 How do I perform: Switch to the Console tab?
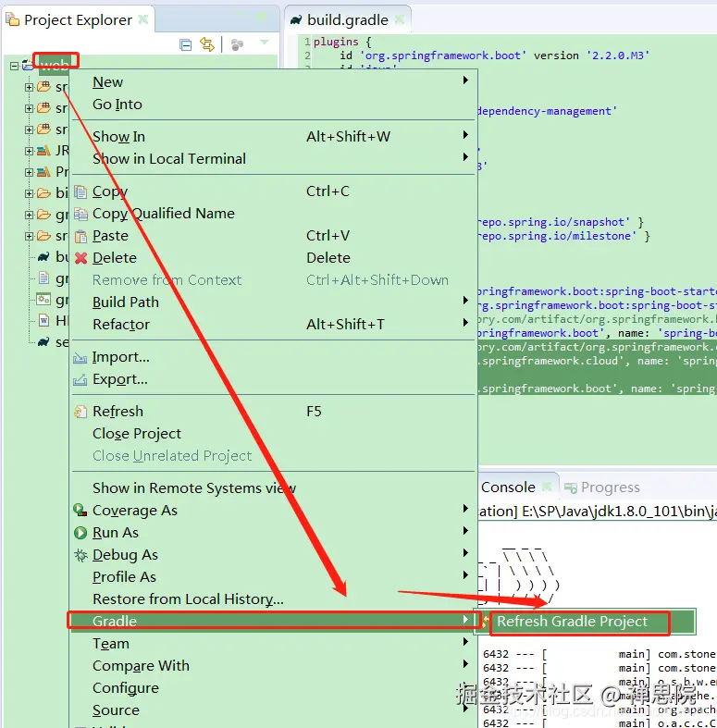click(x=508, y=487)
